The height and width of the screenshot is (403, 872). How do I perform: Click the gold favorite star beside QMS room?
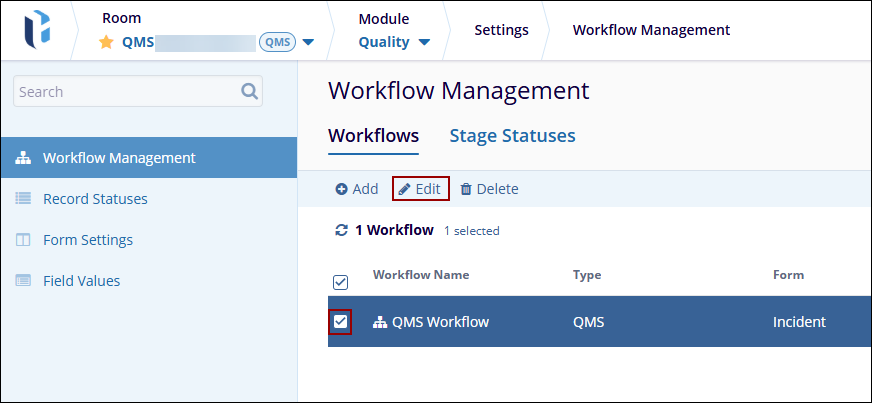[107, 42]
